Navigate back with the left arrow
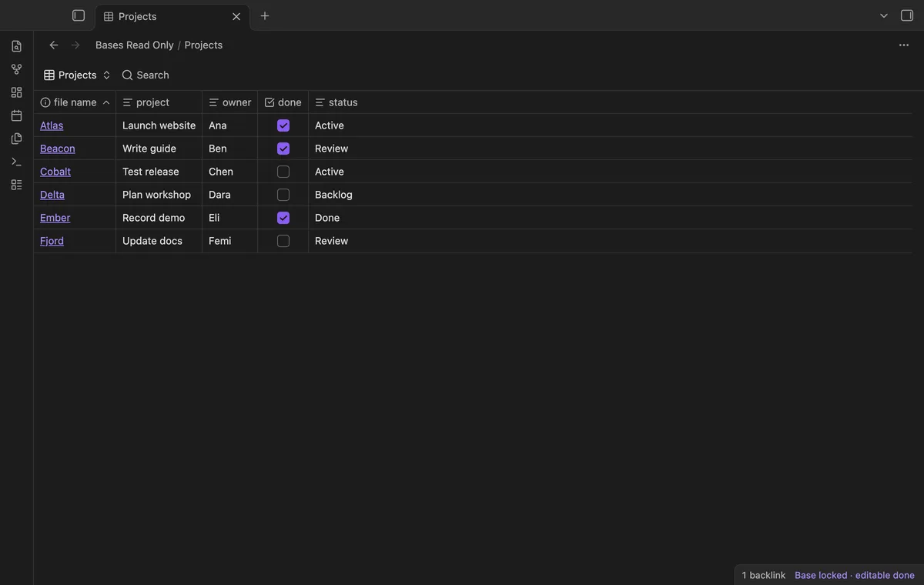Image resolution: width=924 pixels, height=585 pixels. tap(54, 45)
